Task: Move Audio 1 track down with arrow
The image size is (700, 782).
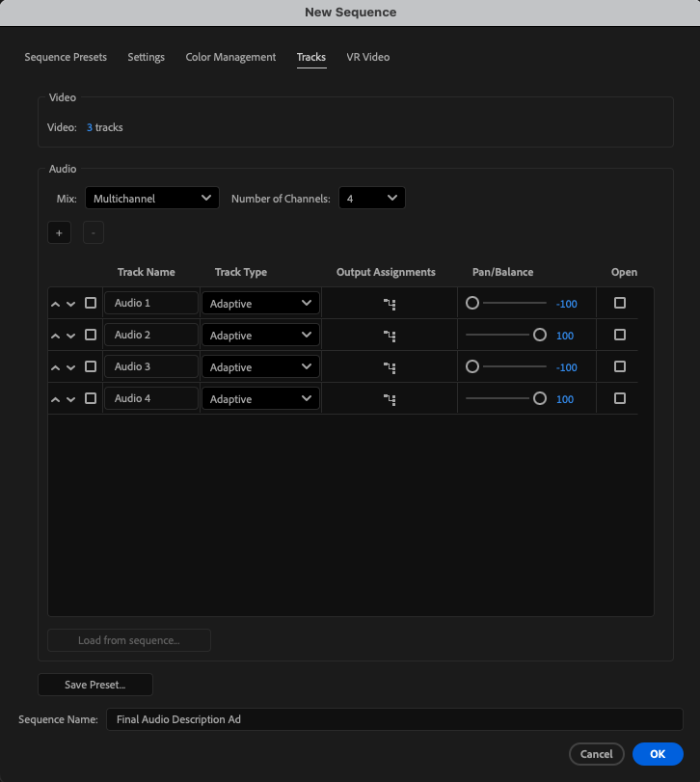Action: [x=70, y=304]
